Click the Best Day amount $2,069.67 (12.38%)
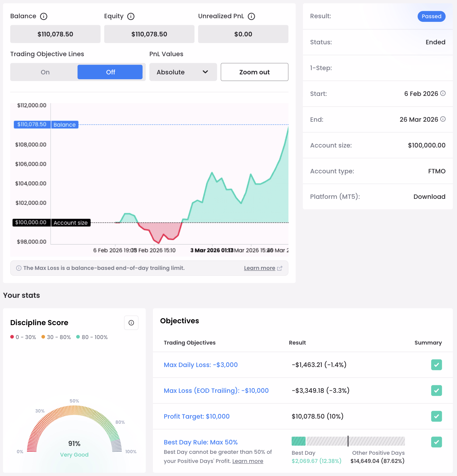Viewport: 457px width, 476px height. [x=317, y=461]
